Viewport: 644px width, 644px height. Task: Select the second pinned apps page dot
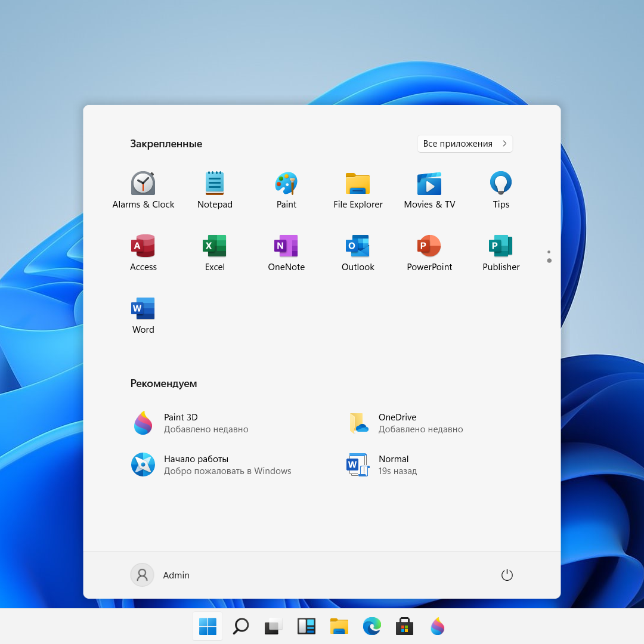[x=549, y=261]
